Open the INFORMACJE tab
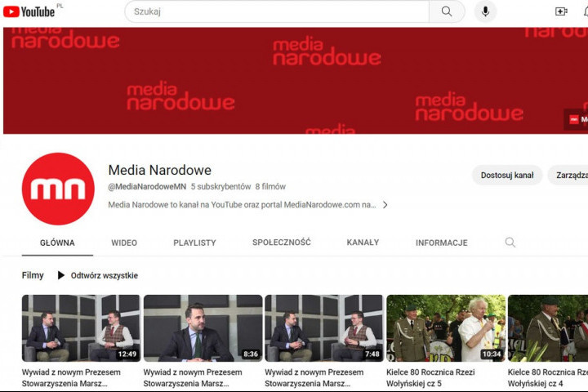 tap(441, 243)
